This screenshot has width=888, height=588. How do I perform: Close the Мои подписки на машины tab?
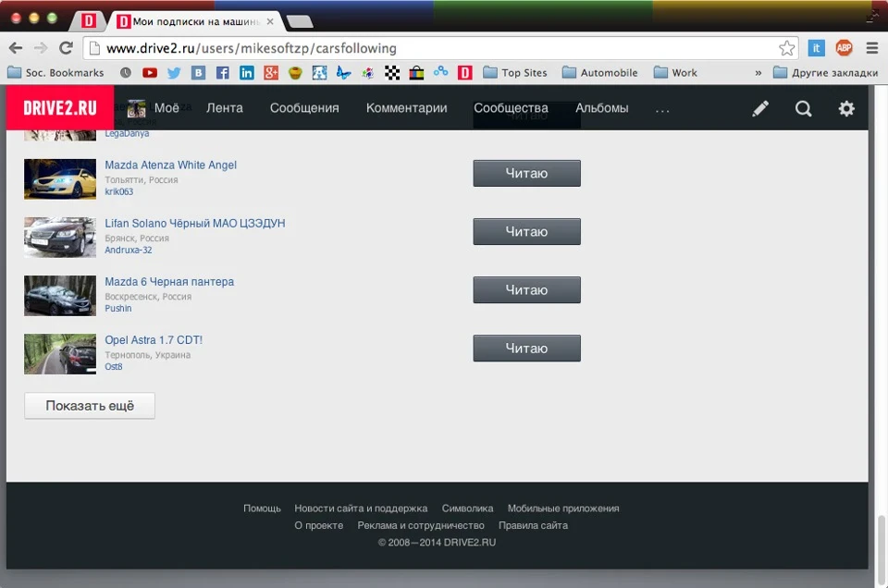click(x=270, y=21)
